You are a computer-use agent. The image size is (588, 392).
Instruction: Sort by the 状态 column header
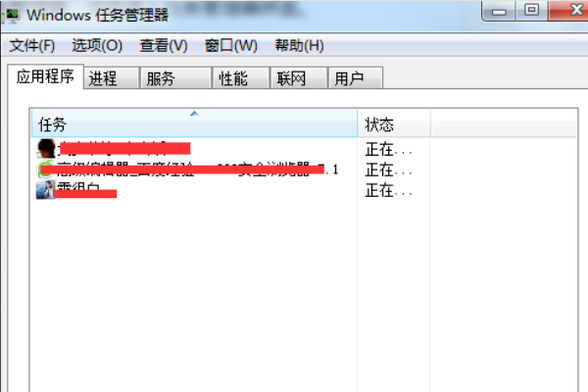click(x=393, y=123)
